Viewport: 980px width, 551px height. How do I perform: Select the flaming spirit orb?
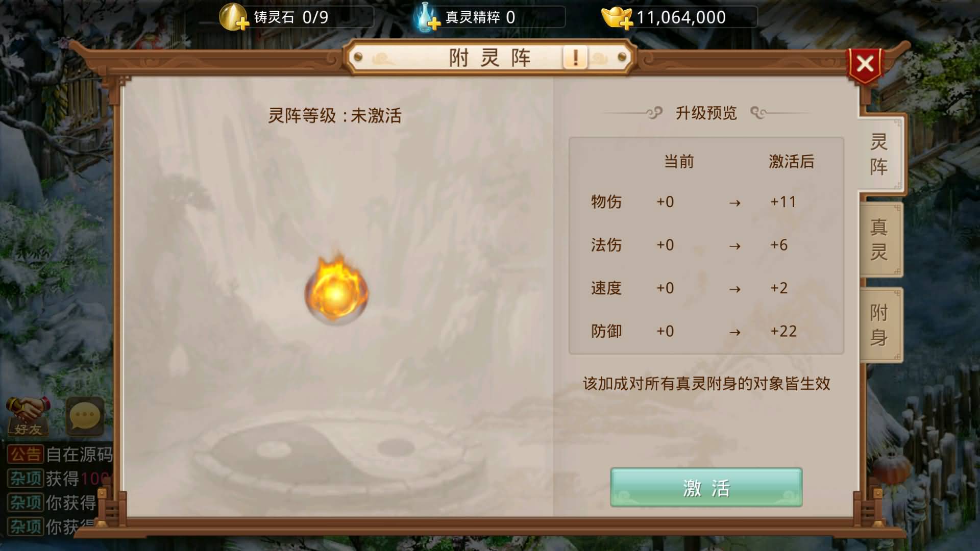point(336,289)
